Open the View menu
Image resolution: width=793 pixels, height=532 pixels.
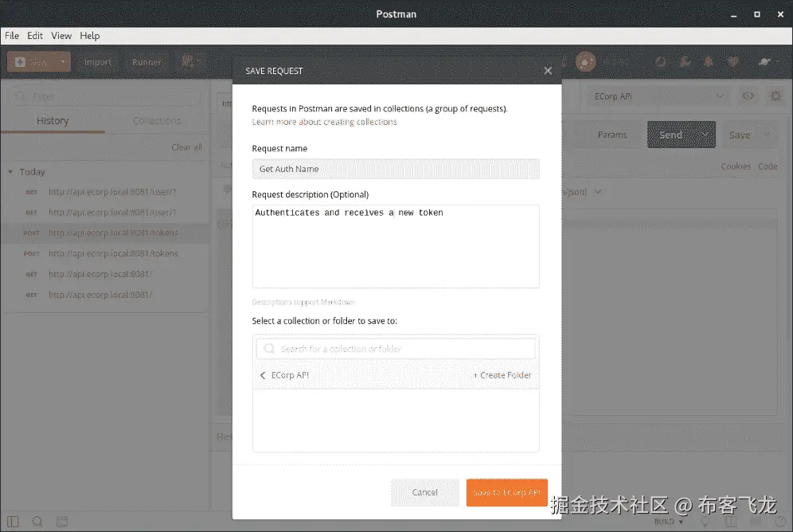point(61,36)
